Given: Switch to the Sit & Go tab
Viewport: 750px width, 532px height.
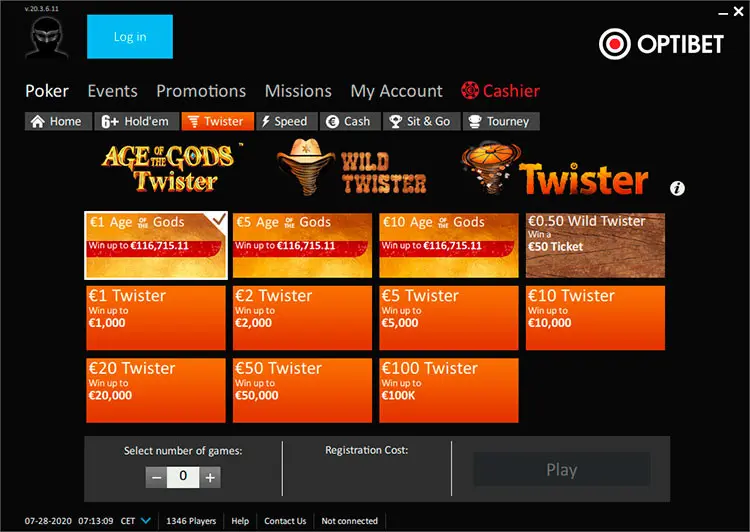Looking at the screenshot, I should point(422,122).
